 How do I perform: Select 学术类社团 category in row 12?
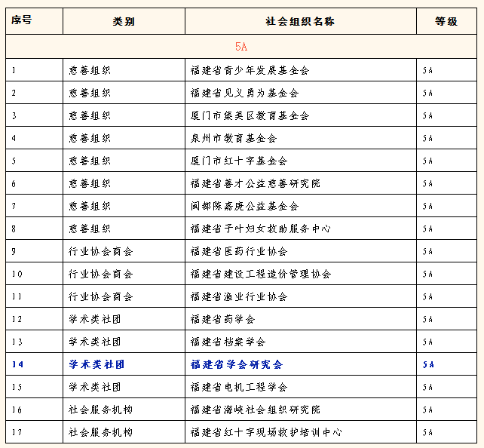[95, 319]
